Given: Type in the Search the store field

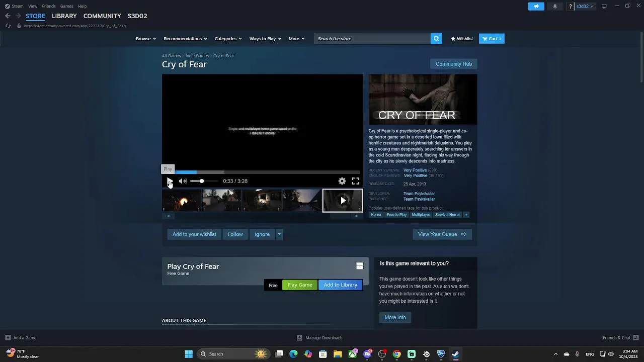Looking at the screenshot, I should 372,39.
